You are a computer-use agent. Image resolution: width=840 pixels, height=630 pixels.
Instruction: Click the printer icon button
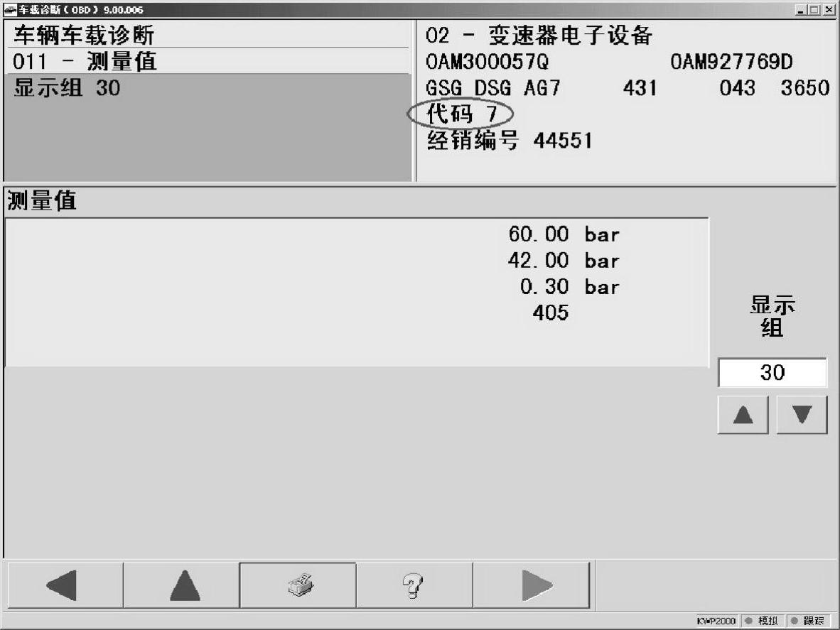(x=298, y=585)
